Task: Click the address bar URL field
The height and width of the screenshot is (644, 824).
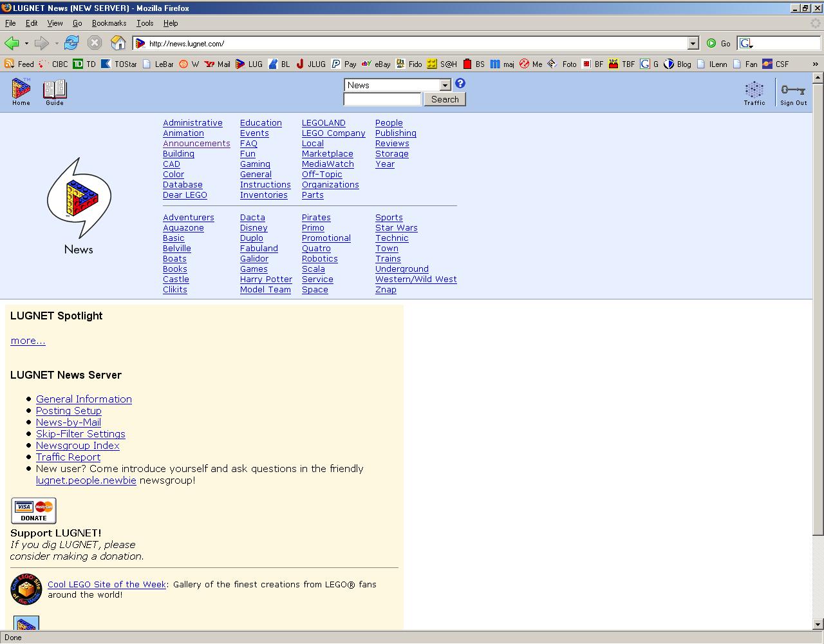Action: 417,43
